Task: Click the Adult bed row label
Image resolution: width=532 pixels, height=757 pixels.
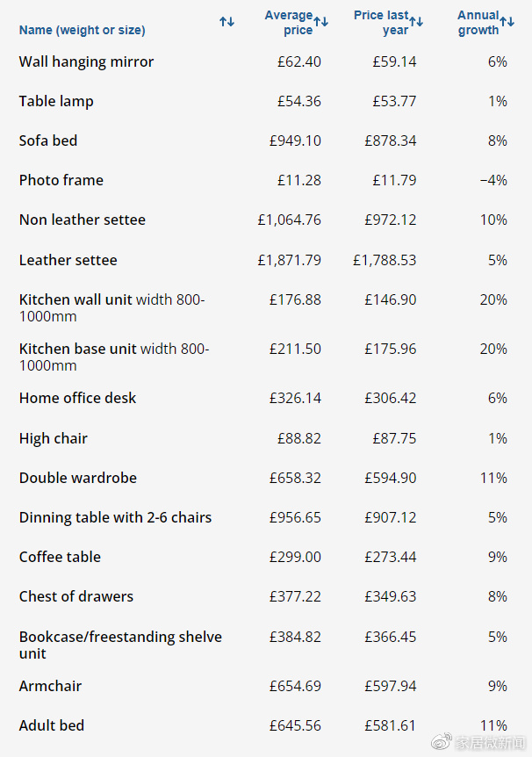Action: click(52, 725)
